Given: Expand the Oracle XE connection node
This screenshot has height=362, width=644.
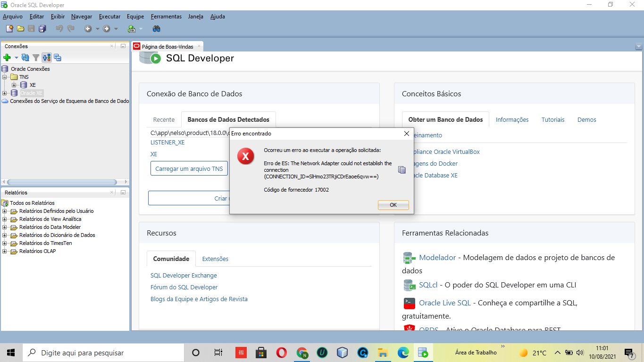Looking at the screenshot, I should coord(5,93).
